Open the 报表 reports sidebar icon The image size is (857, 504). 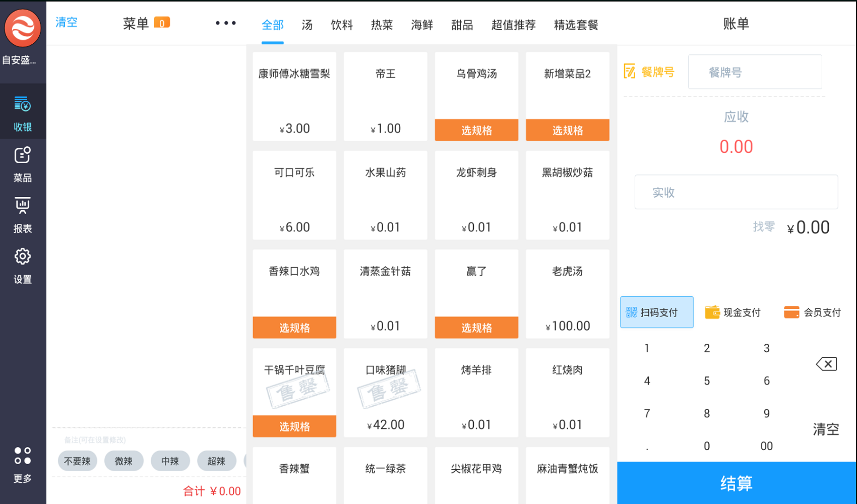tap(23, 215)
